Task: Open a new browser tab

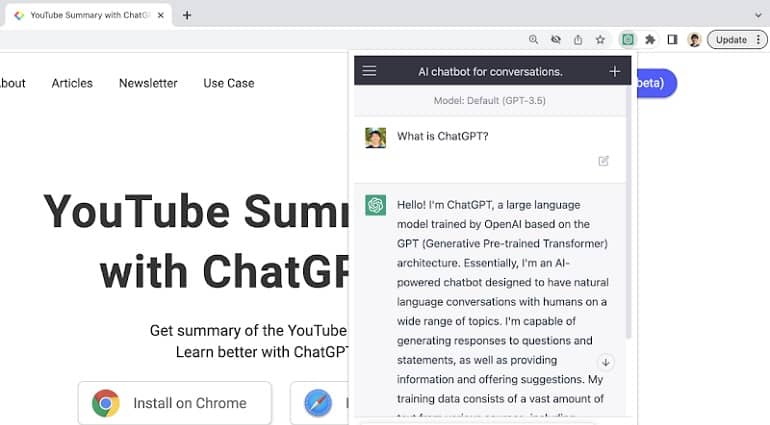Action: click(x=187, y=15)
